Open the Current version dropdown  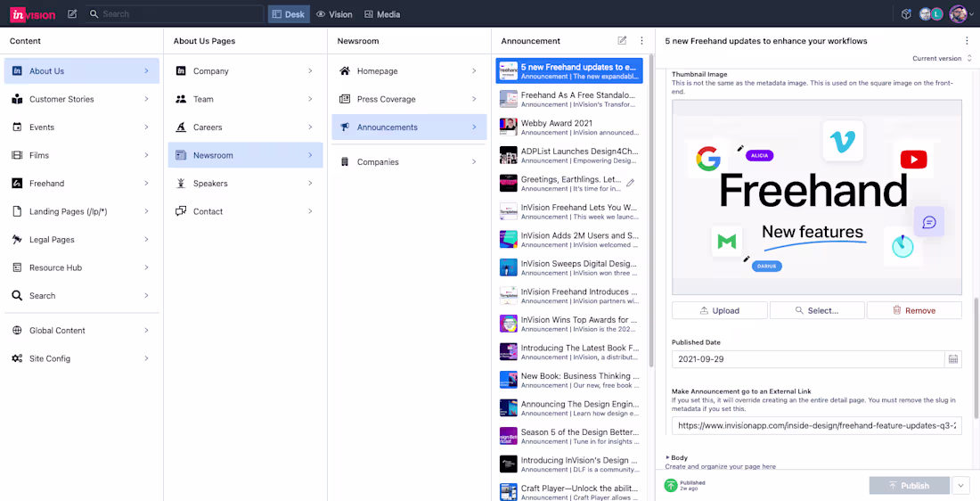pos(942,58)
